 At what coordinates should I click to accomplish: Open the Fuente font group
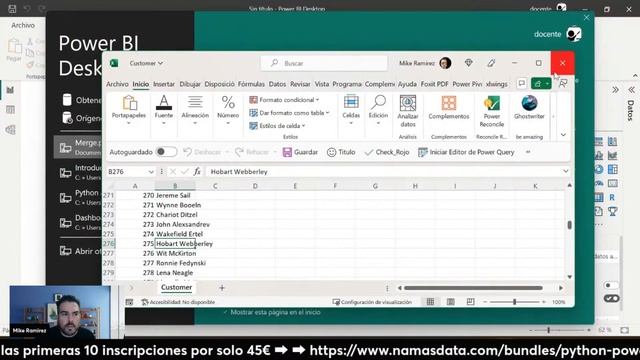(164, 109)
